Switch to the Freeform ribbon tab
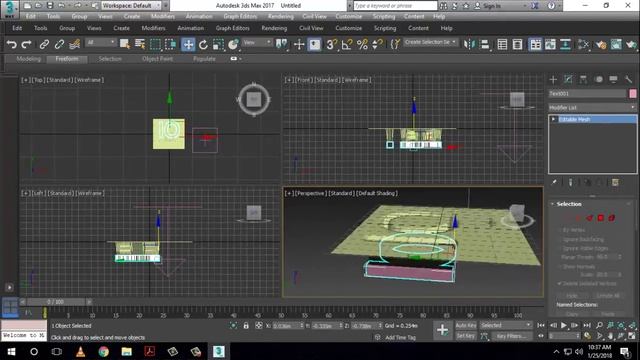The height and width of the screenshot is (360, 640). click(67, 59)
